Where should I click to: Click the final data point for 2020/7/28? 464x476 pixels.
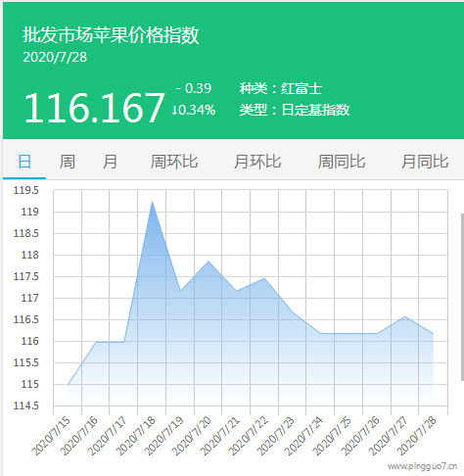pyautogui.click(x=433, y=334)
